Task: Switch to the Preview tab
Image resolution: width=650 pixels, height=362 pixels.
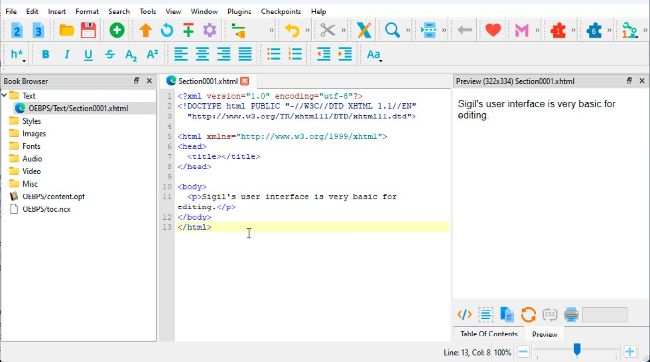Action: [x=545, y=334]
